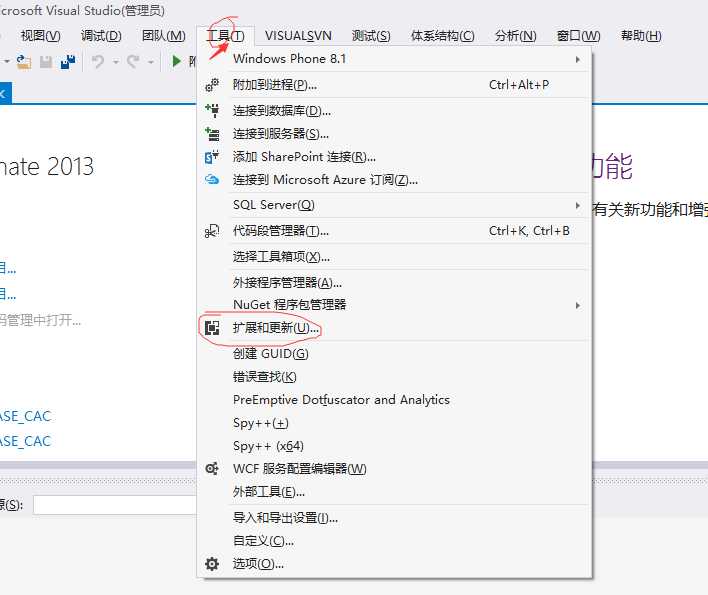Click the Code Snippets Manager scissors icon
708x595 pixels.
[x=212, y=231]
